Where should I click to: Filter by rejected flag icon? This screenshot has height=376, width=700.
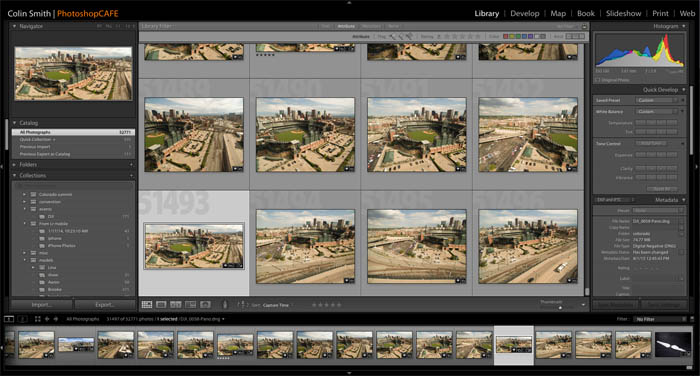[409, 37]
